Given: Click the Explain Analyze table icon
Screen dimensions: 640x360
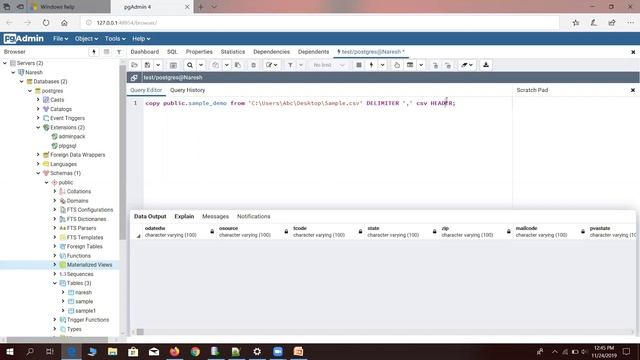Looking at the screenshot, I should tap(410, 65).
